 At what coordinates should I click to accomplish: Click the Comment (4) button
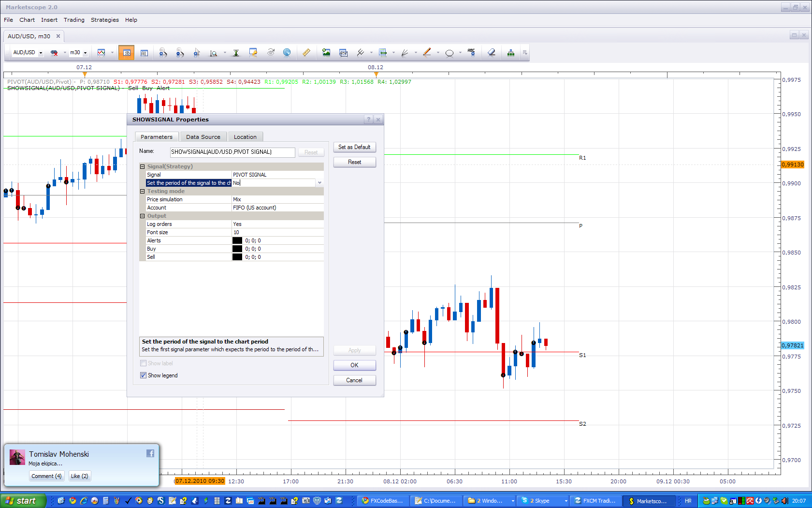click(46, 476)
